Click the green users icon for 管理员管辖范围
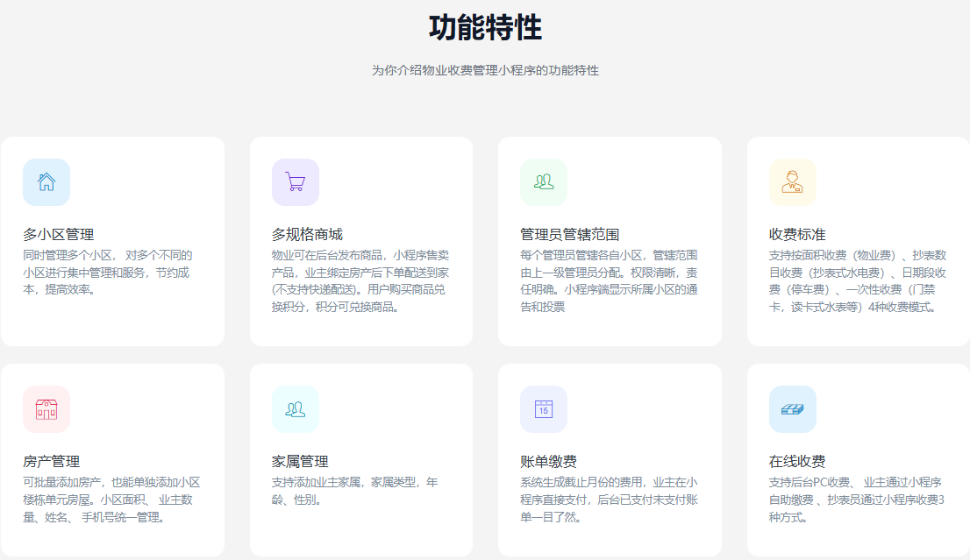This screenshot has height=560, width=970. [544, 182]
